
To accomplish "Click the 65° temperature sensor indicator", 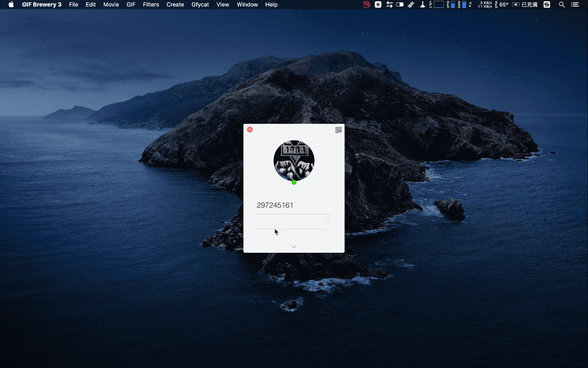I will 502,4.
